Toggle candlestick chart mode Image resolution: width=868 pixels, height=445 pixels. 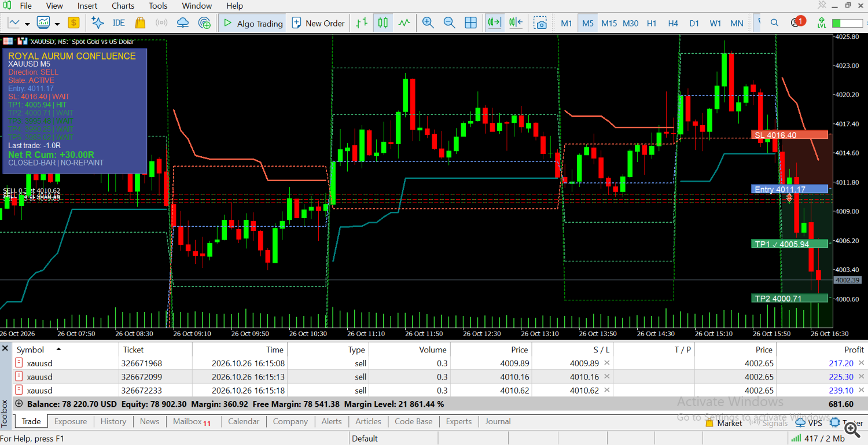pos(382,23)
